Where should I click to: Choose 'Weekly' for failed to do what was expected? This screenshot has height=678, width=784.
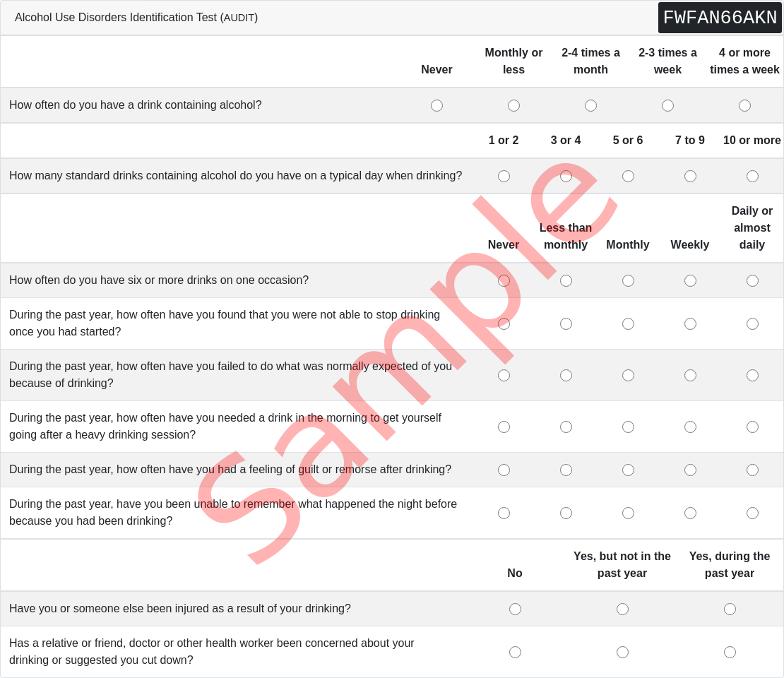690,375
